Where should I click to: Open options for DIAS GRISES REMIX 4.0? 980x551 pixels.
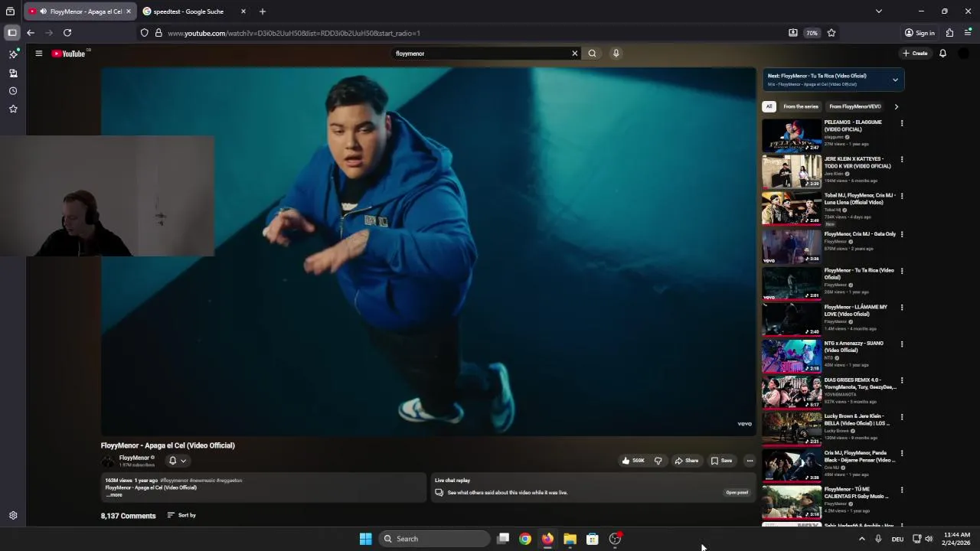click(902, 380)
